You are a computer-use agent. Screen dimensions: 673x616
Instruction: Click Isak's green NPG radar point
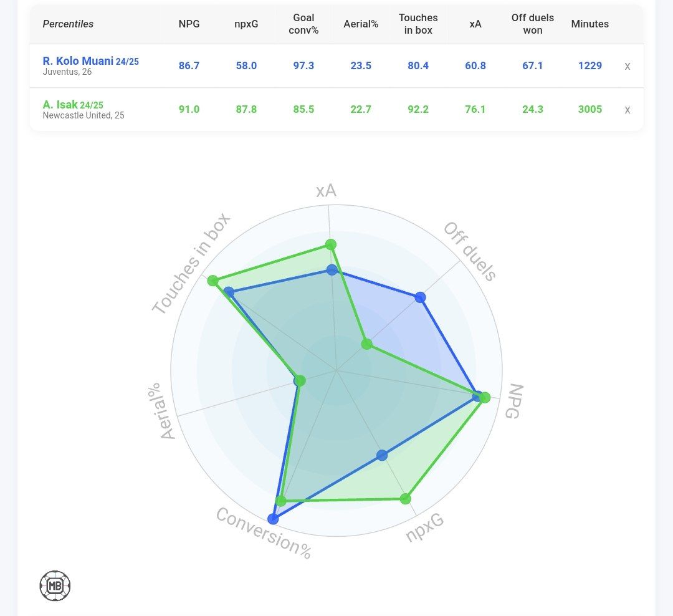click(x=485, y=397)
